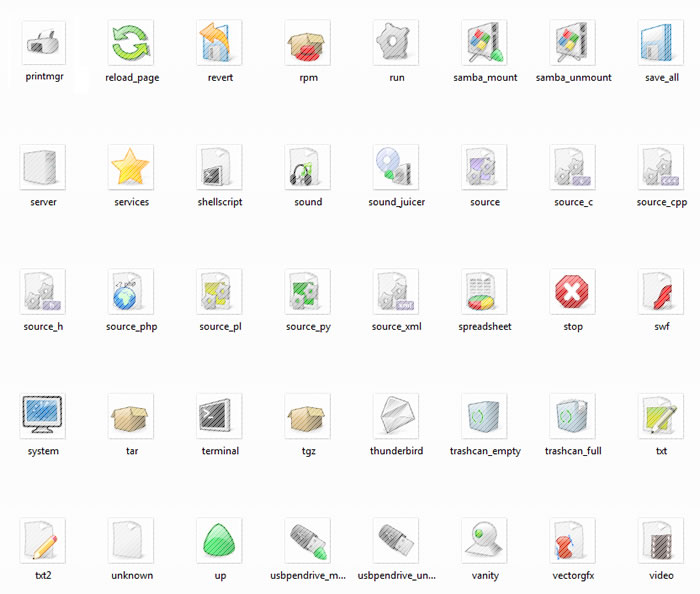700x594 pixels.
Task: Click the "save_all" file name
Action: pos(662,78)
